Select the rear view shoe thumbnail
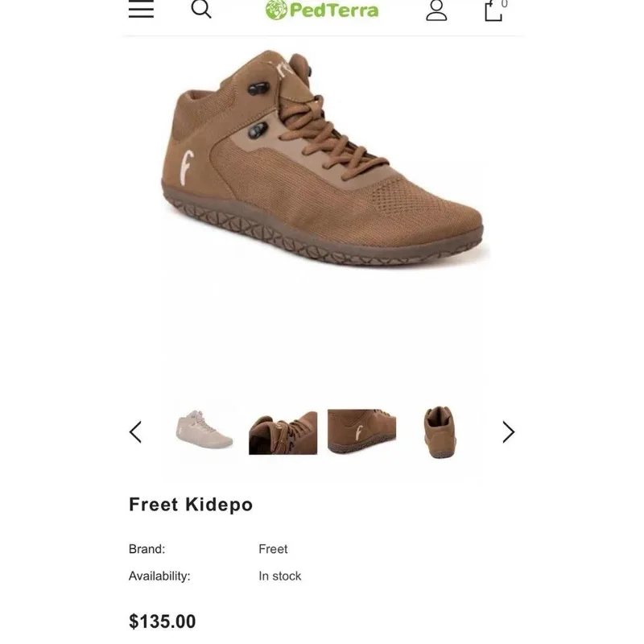 click(x=440, y=432)
